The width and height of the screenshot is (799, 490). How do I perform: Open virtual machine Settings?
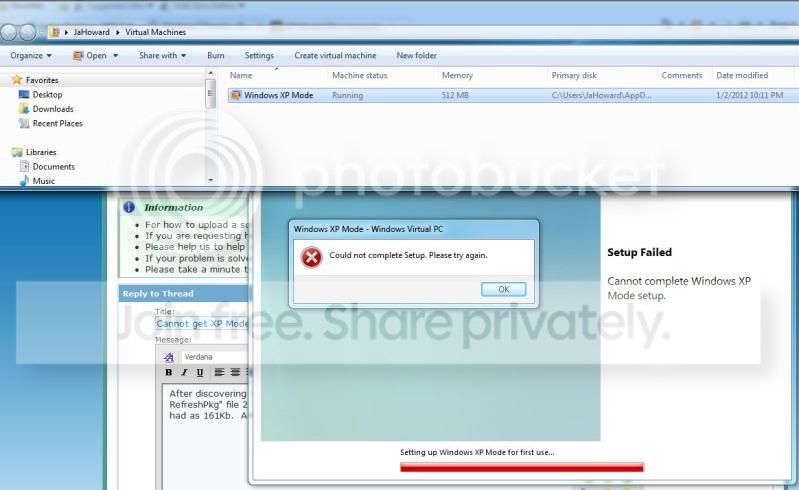click(259, 56)
